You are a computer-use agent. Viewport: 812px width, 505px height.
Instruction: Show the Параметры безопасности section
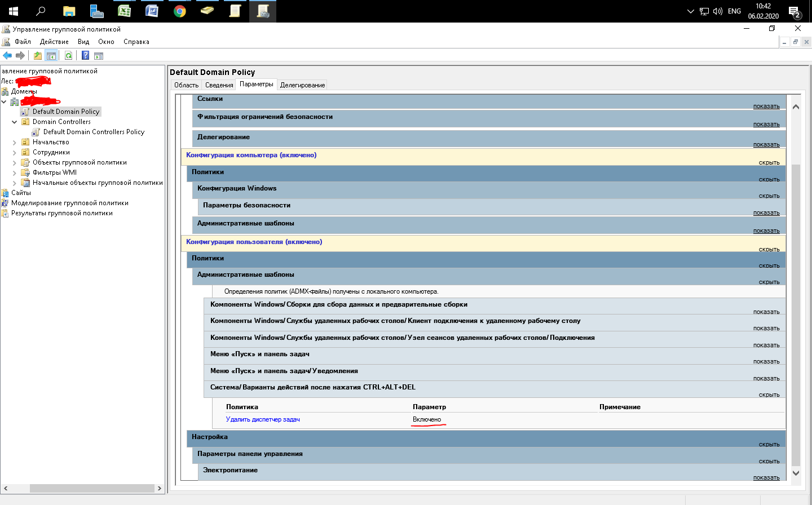point(766,212)
